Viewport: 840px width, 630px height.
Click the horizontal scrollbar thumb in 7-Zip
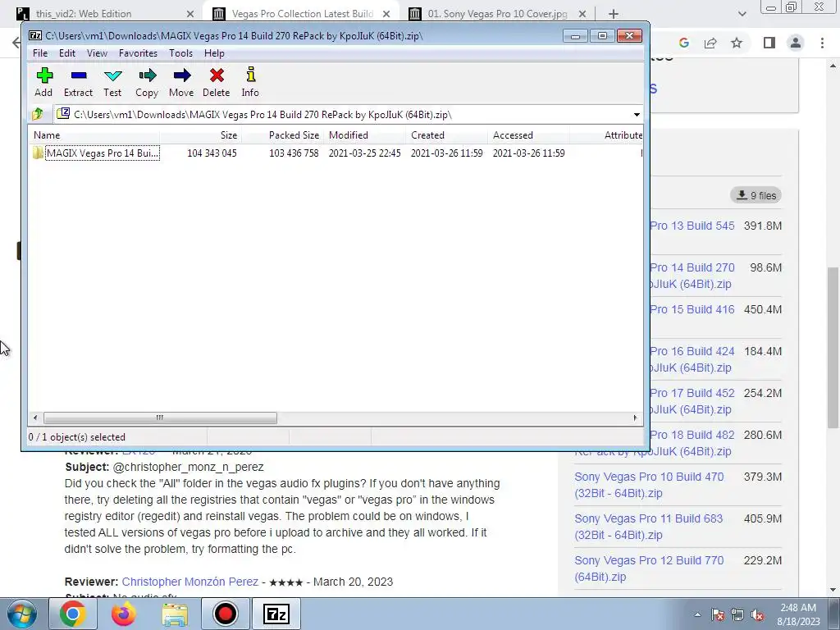coord(160,418)
